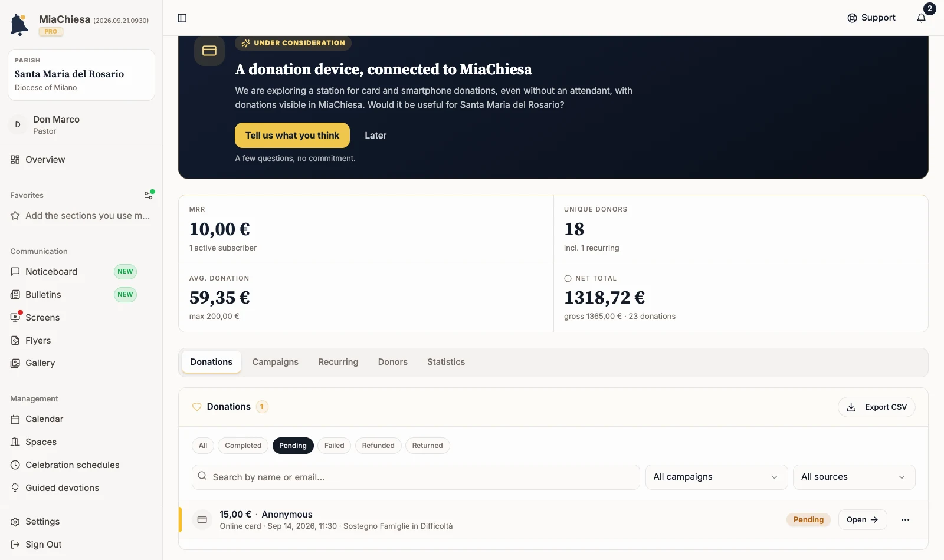Click Add the sections you use favorites link
Viewport: 944px width, 560px height.
(x=81, y=216)
